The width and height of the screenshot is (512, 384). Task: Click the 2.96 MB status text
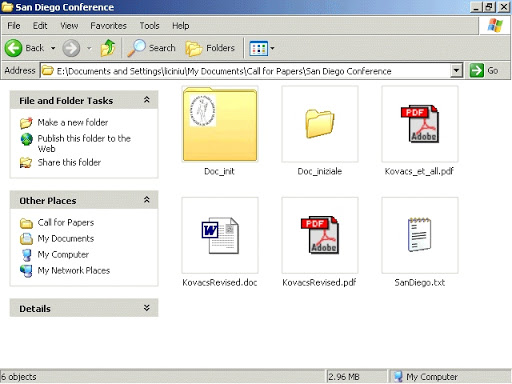pos(344,377)
